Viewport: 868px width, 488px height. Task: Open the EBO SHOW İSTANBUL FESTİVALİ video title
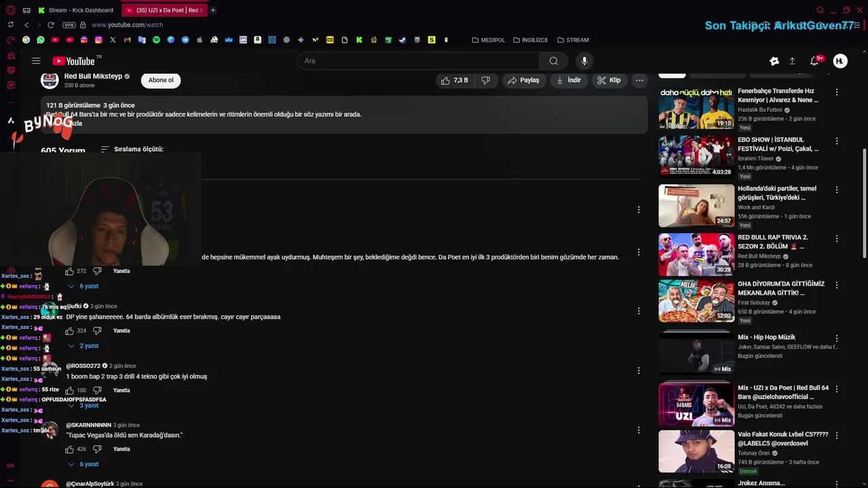coord(778,144)
